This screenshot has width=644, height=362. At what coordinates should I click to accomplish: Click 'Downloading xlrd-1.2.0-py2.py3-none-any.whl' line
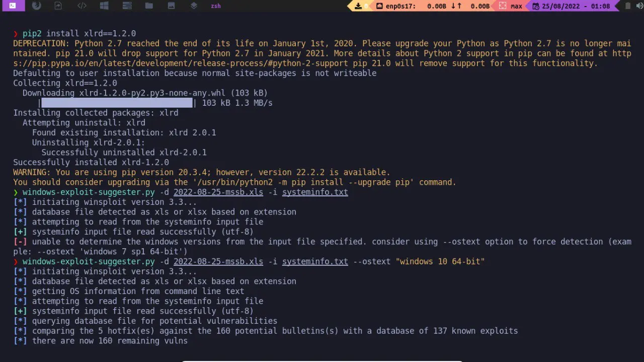tap(145, 93)
